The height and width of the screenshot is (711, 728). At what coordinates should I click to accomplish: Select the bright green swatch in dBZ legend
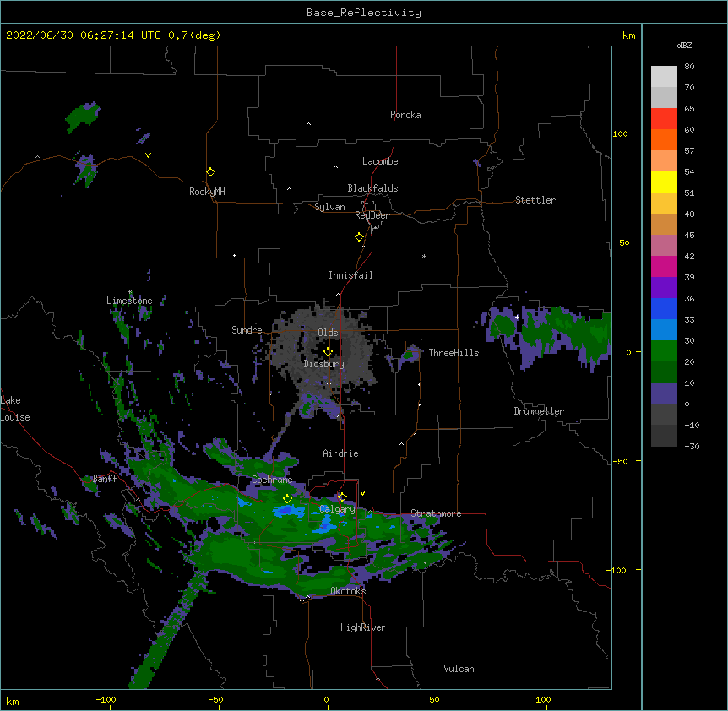664,351
